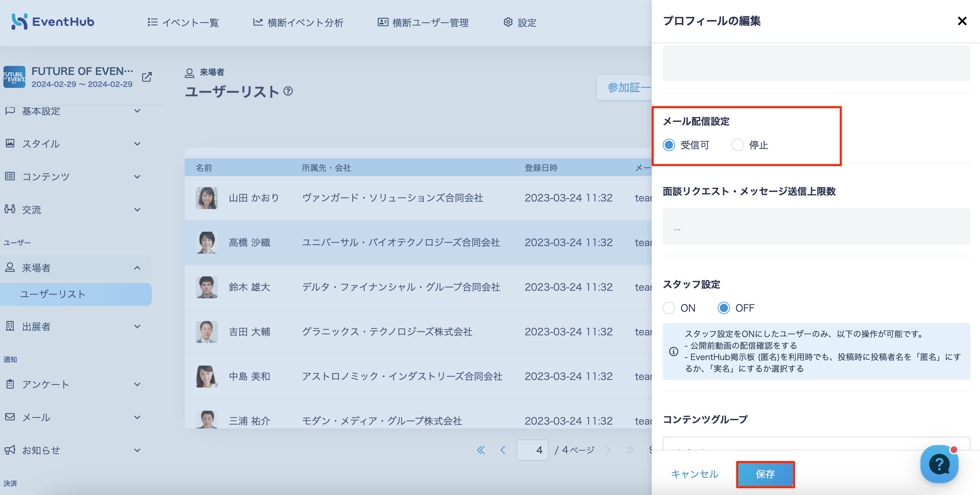Click the flag icon next to 基本設定

point(10,111)
